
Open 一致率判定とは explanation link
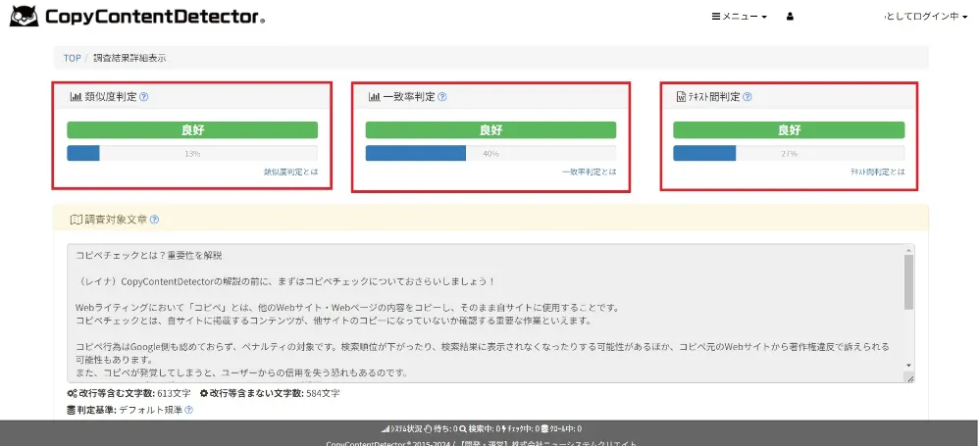click(589, 172)
